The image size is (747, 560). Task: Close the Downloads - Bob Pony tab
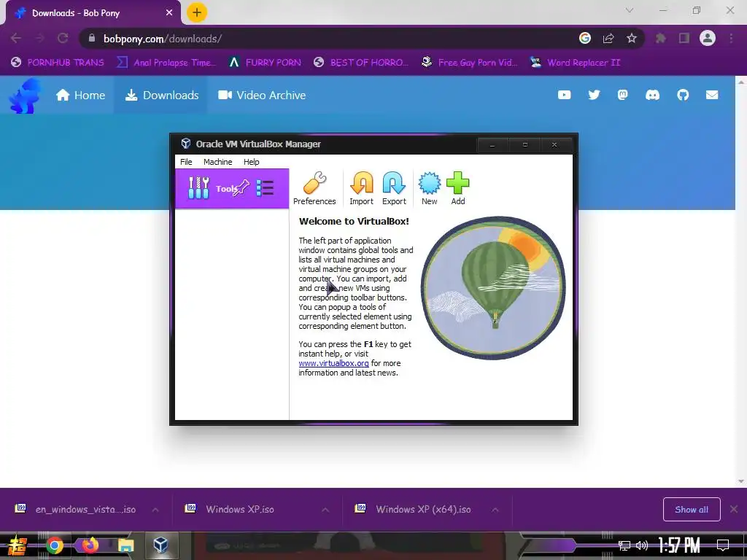[x=169, y=13]
